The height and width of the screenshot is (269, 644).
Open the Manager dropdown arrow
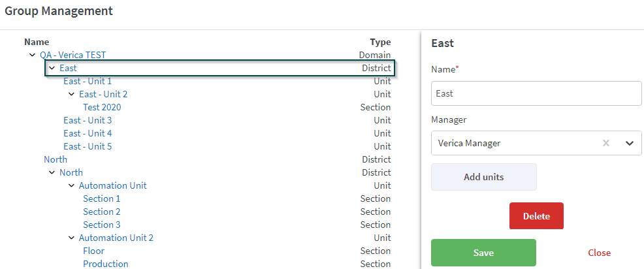[630, 144]
